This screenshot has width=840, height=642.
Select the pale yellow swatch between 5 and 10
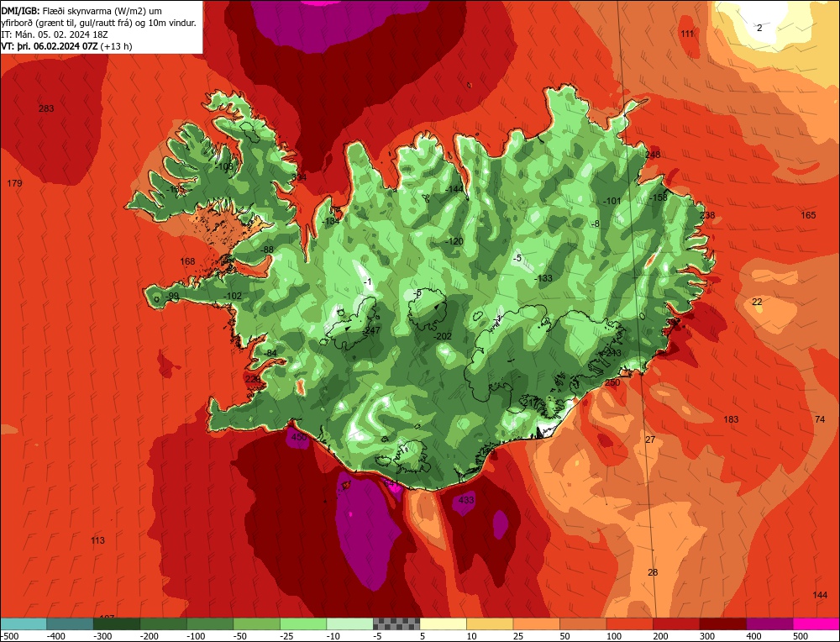(443, 624)
